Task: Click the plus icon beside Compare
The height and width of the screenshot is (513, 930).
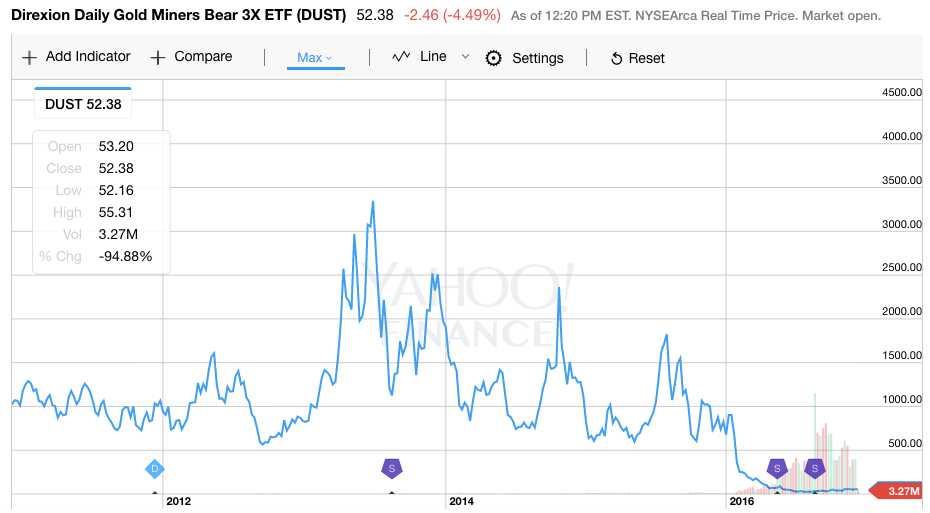Action: point(157,58)
